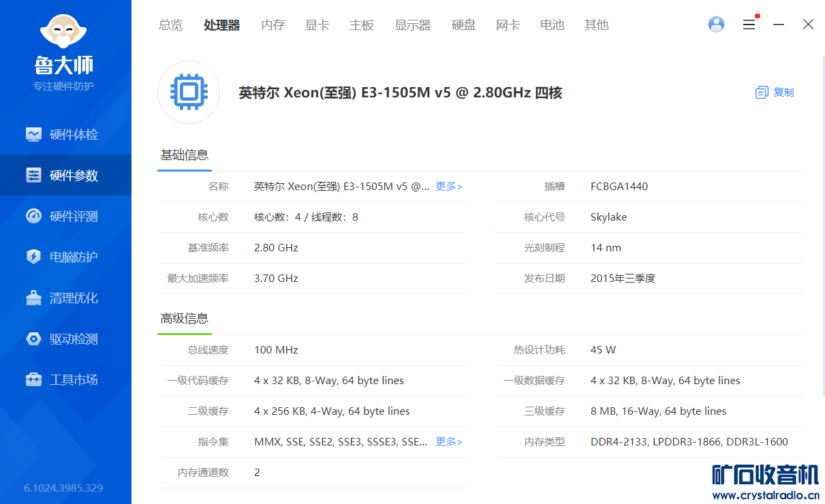Expand full processor name via 更多
Screen dimensions: 825x504
449,187
